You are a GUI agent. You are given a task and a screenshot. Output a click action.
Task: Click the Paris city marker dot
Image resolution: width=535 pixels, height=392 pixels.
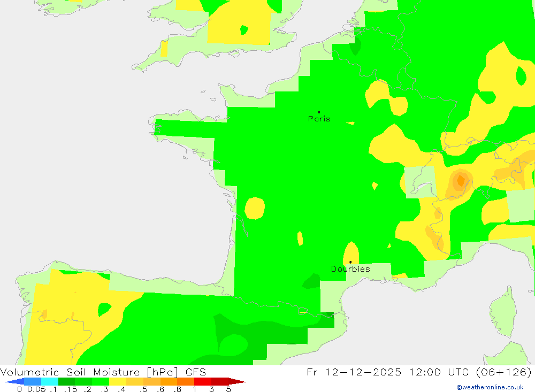[x=319, y=112]
